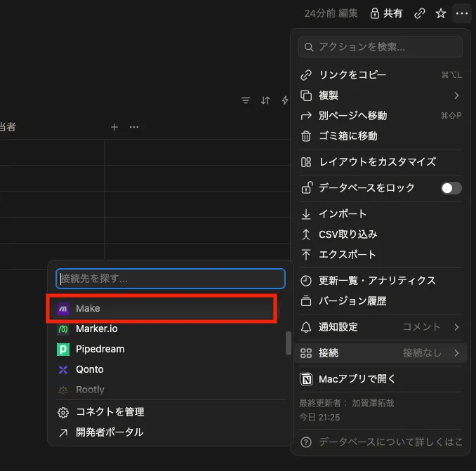Open レイアウトをカスタマイズ option
Screen dimensions: 476x471
click(x=381, y=162)
